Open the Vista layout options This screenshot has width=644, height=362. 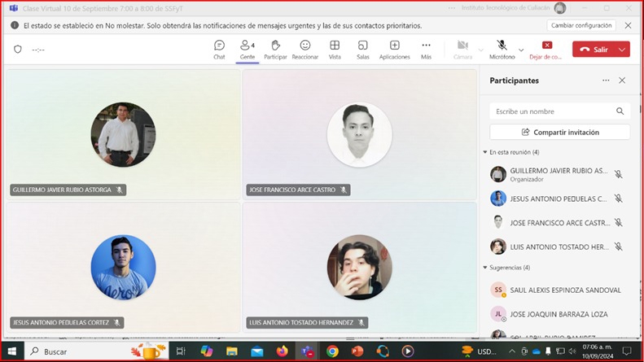click(335, 50)
